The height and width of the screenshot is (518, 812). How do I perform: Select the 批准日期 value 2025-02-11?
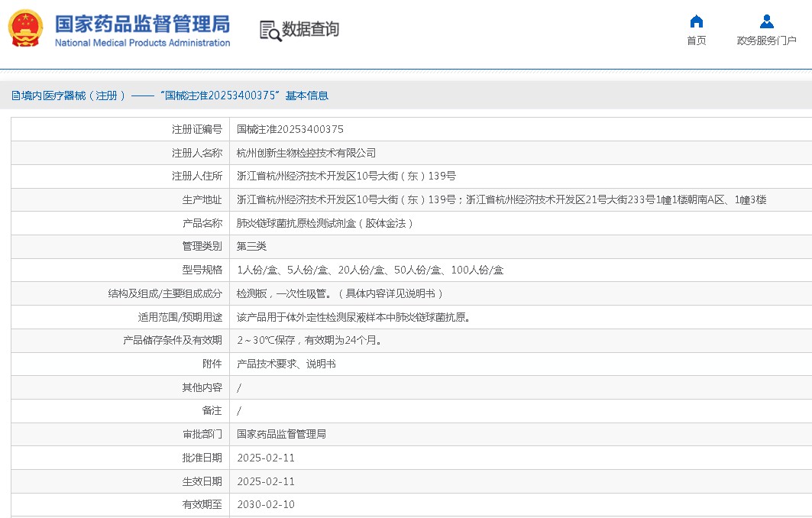coord(266,458)
